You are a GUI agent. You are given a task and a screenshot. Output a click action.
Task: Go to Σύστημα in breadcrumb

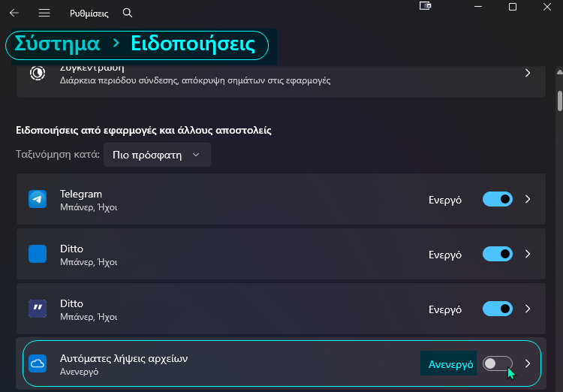point(57,44)
